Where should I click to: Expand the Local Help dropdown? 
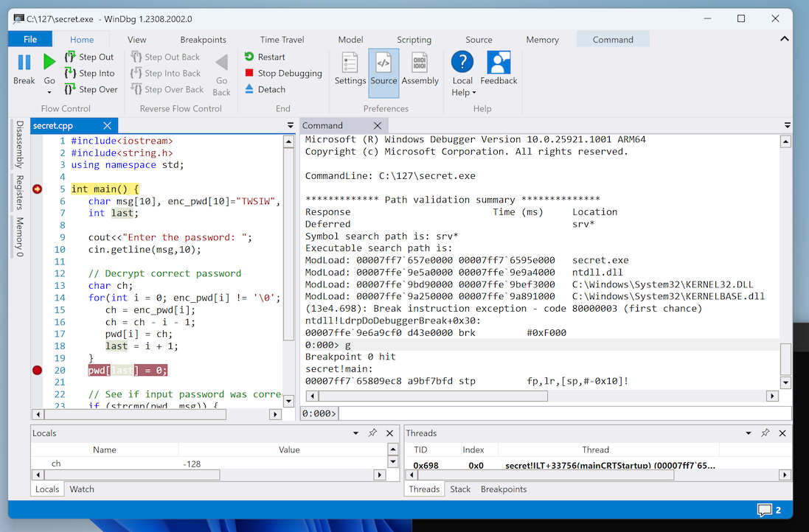(473, 93)
